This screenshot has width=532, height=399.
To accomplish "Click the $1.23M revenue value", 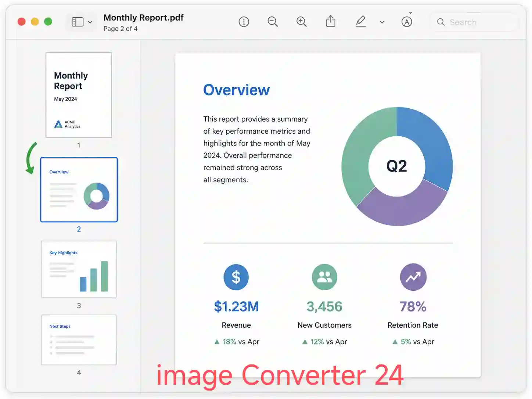I will pos(237,306).
